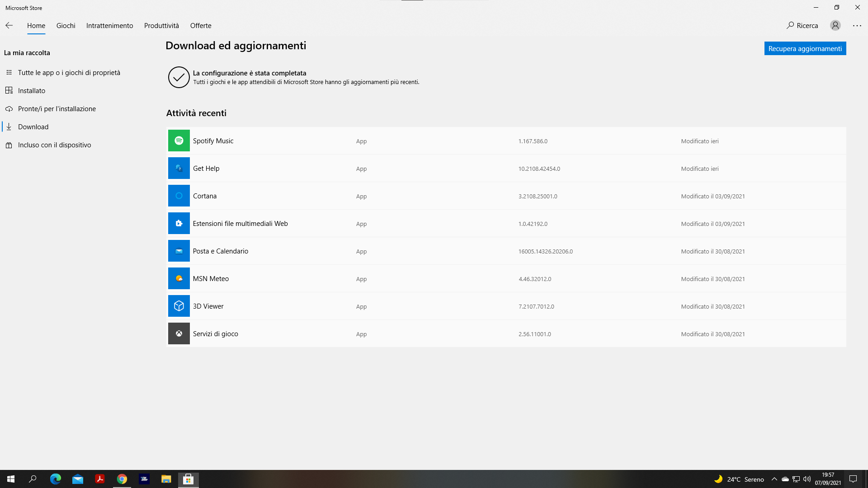Click the grid icon beside Tutte le app
Screen dimensions: 868x488
9,72
